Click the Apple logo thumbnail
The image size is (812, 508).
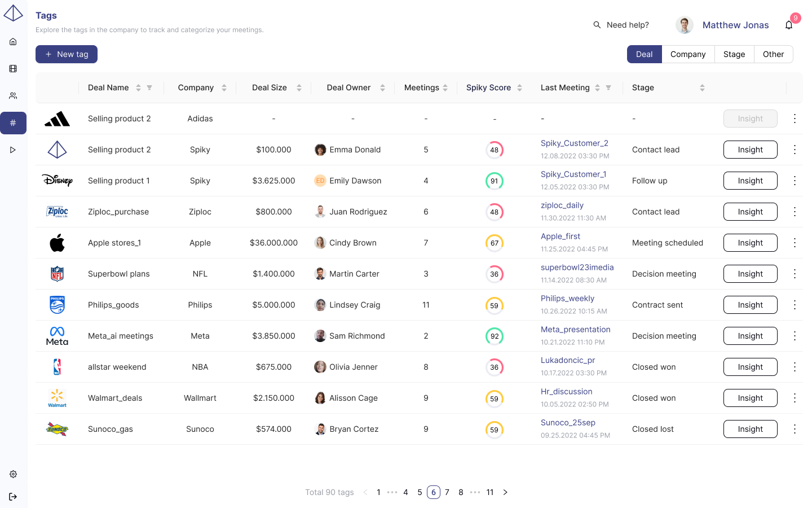(57, 243)
